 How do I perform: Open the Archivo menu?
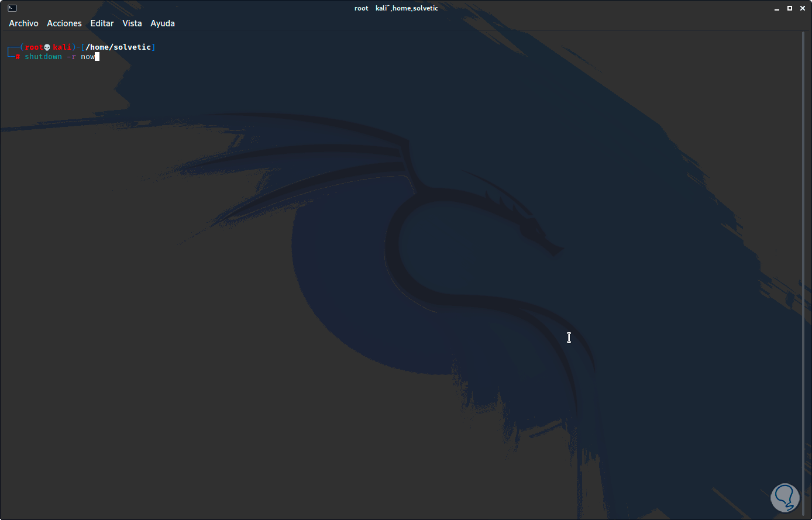click(x=23, y=23)
